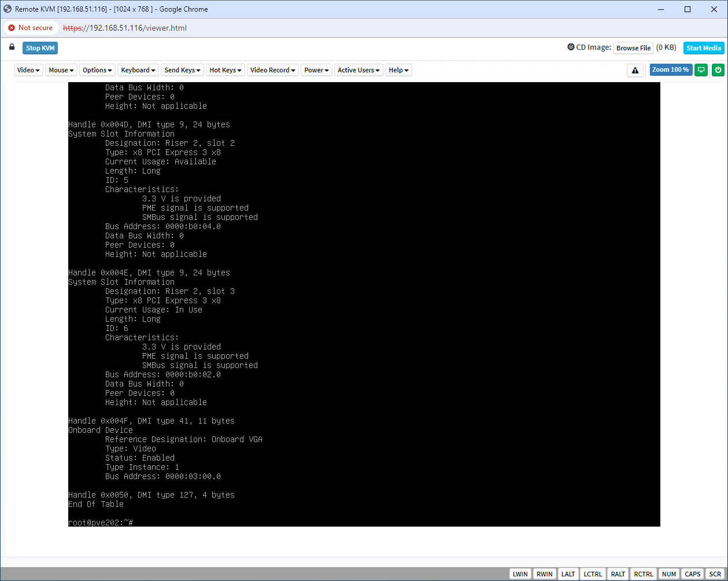This screenshot has height=581, width=728.
Task: Toggle the LWIN key indicator
Action: pyautogui.click(x=520, y=574)
